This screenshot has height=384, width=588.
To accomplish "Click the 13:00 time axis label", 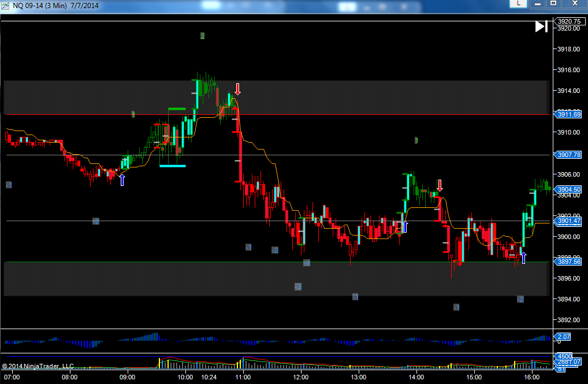I will click(x=359, y=377).
